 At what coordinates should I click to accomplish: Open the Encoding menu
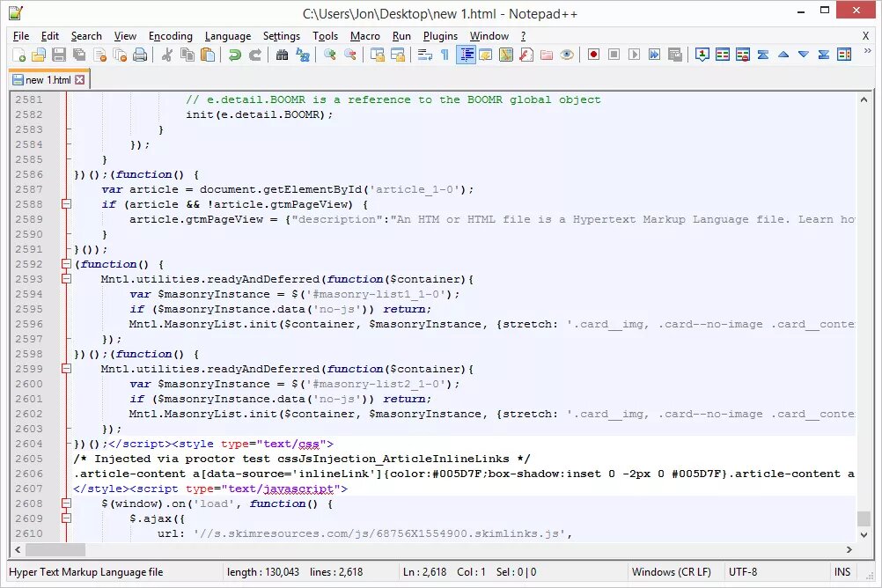pos(171,36)
